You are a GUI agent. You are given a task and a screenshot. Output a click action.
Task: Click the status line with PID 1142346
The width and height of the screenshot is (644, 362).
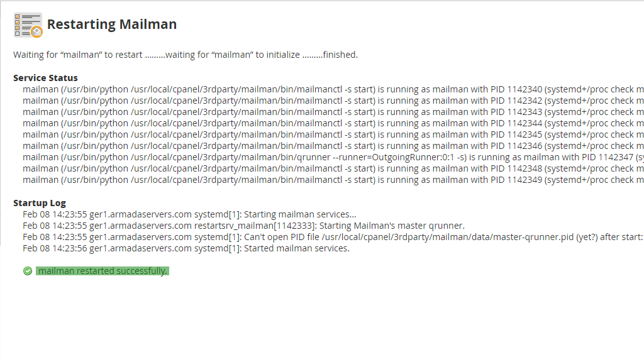tap(333, 146)
